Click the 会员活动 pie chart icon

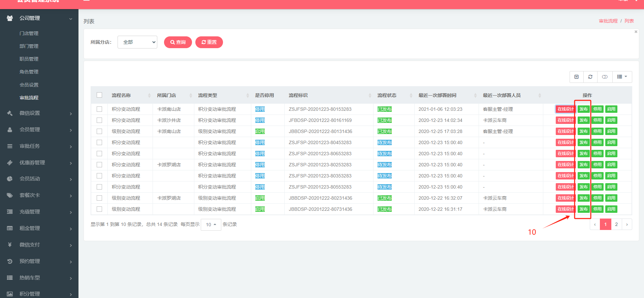(x=10, y=179)
